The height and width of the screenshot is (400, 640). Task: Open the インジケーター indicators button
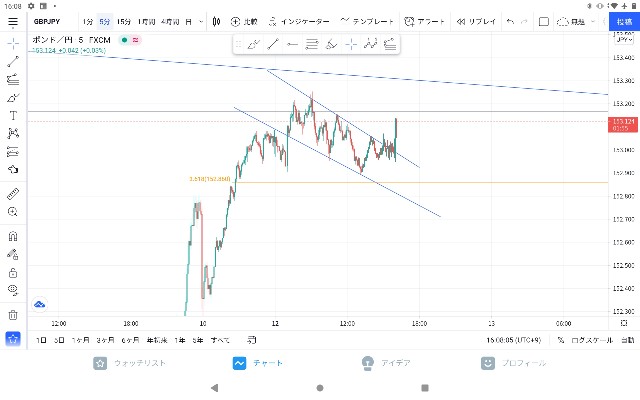pos(299,22)
